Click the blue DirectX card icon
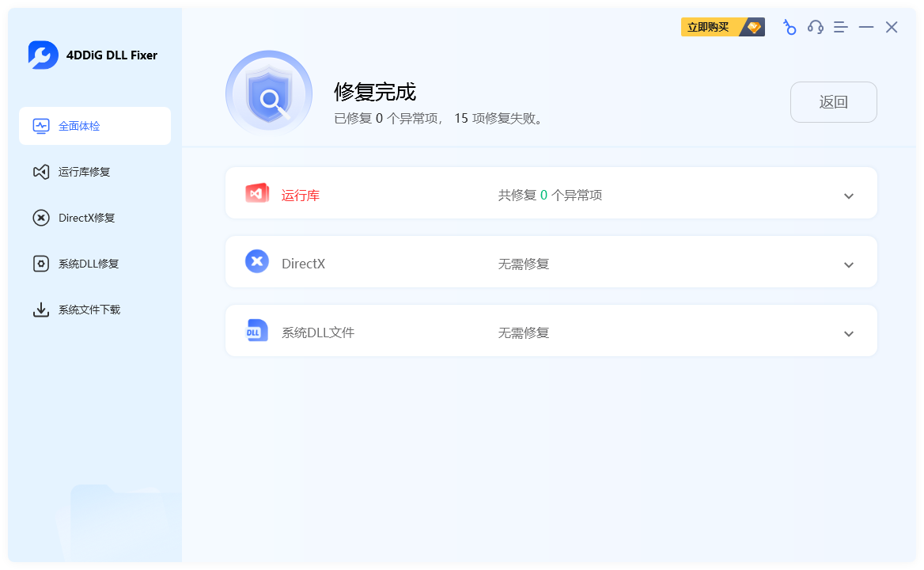 pyautogui.click(x=256, y=261)
